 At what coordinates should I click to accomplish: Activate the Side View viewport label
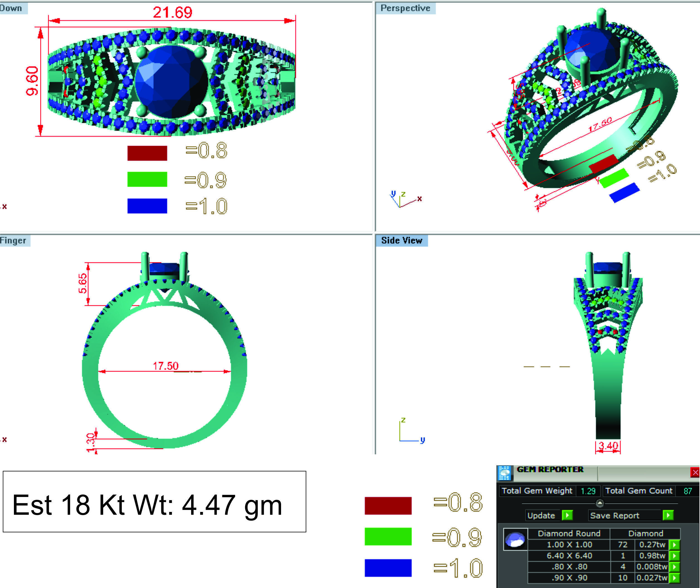coord(401,240)
